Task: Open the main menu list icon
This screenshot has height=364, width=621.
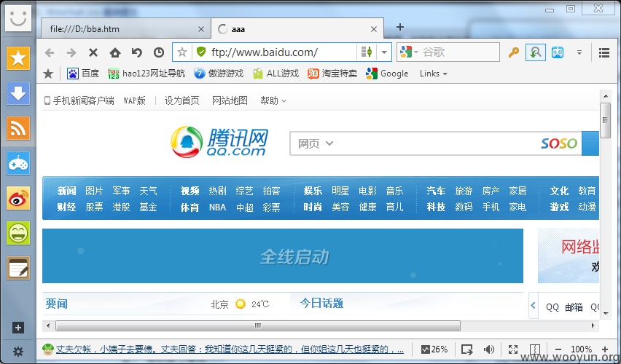Action: click(604, 52)
